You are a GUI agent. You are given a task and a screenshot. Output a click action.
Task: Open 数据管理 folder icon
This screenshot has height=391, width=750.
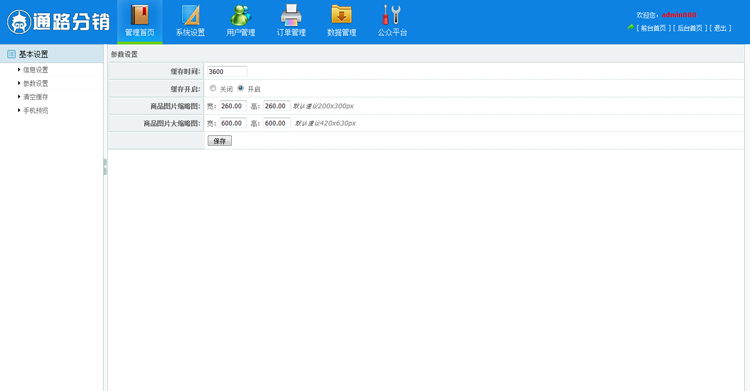[x=342, y=15]
